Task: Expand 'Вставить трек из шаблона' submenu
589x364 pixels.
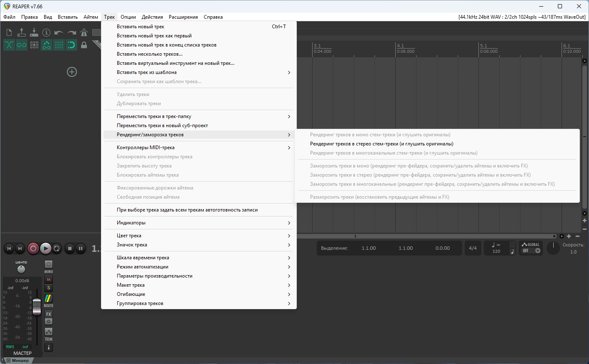Action: [x=199, y=72]
